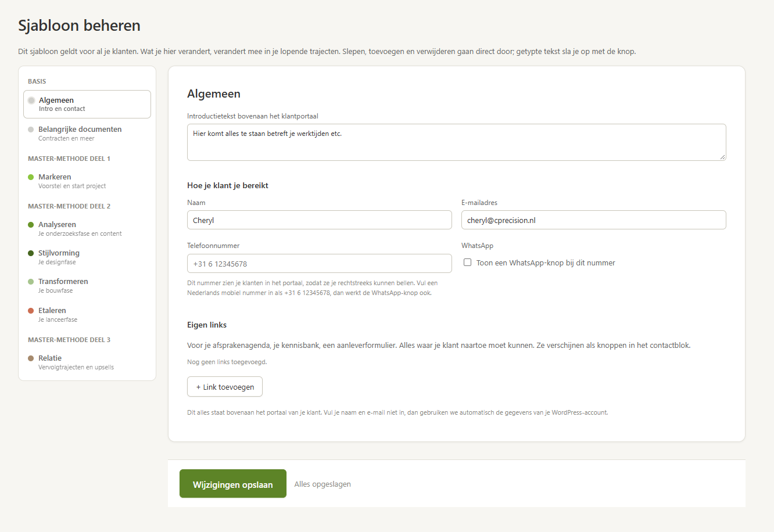Click the help text below the Telefoonnummer field
This screenshot has width=774, height=532.
pyautogui.click(x=313, y=288)
